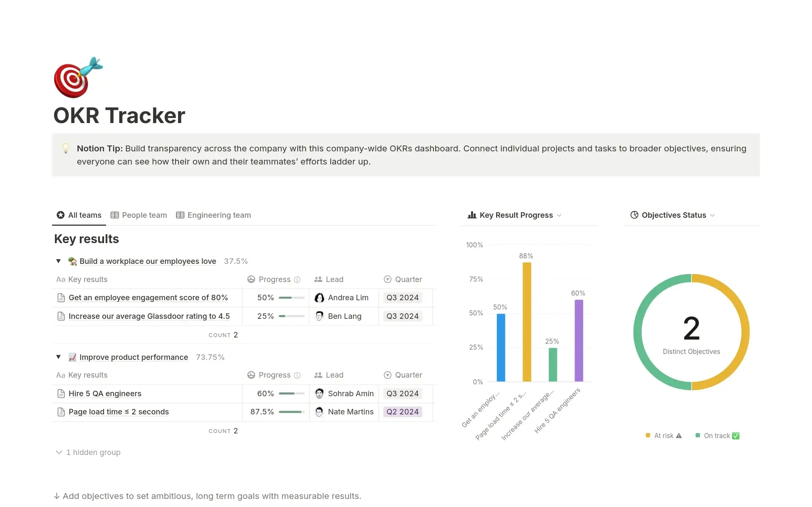812x507 pixels.
Task: Click the table icon next to People team
Action: tap(115, 215)
